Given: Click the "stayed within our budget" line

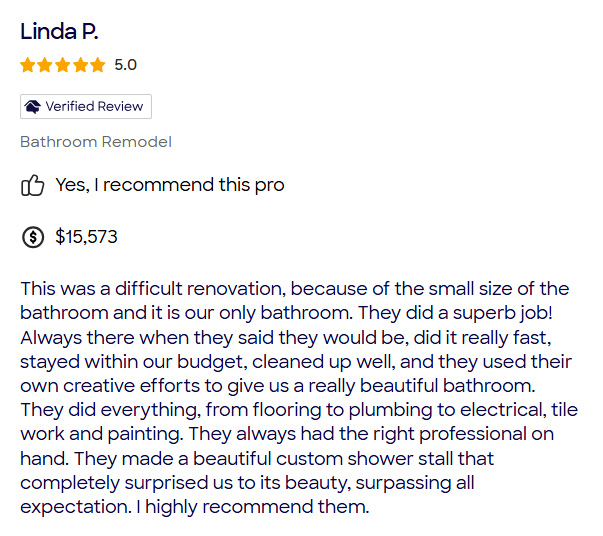Looking at the screenshot, I should 296,362.
